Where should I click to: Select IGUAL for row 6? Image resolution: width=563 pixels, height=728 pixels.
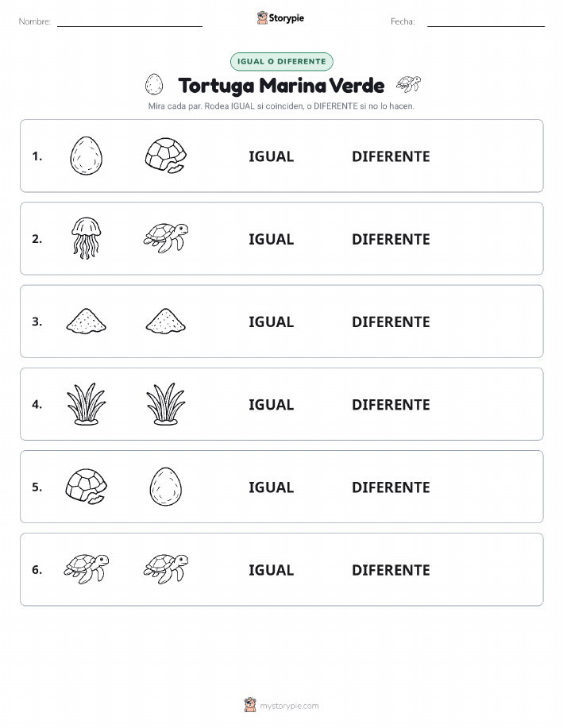(272, 570)
